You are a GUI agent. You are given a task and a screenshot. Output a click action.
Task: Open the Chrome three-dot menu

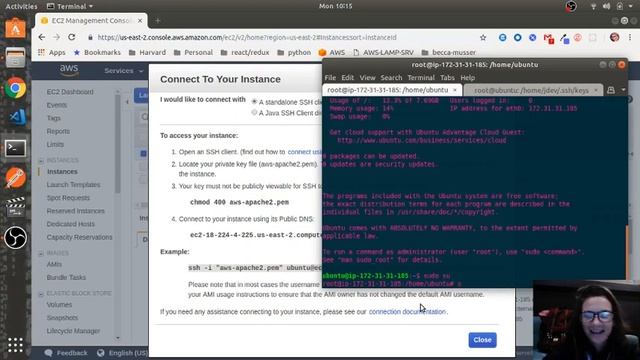pyautogui.click(x=630, y=38)
